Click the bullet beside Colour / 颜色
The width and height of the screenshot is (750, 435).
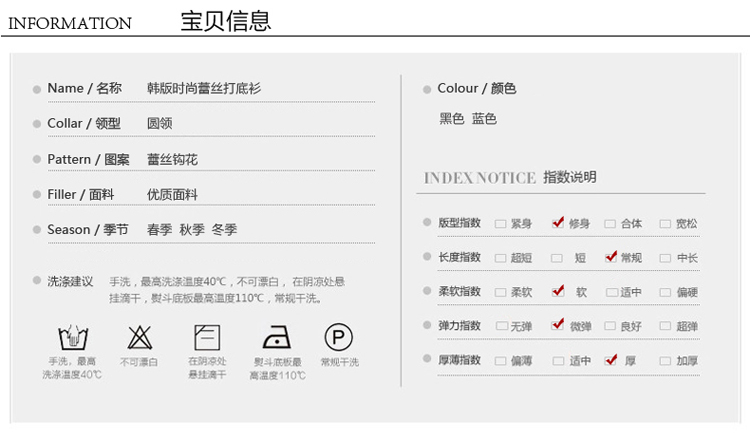pos(427,89)
